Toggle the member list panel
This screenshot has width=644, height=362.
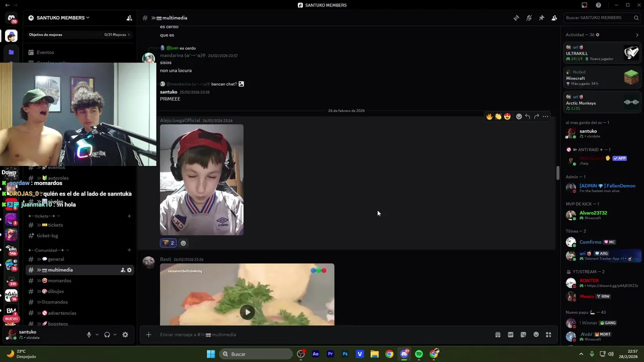(x=554, y=18)
